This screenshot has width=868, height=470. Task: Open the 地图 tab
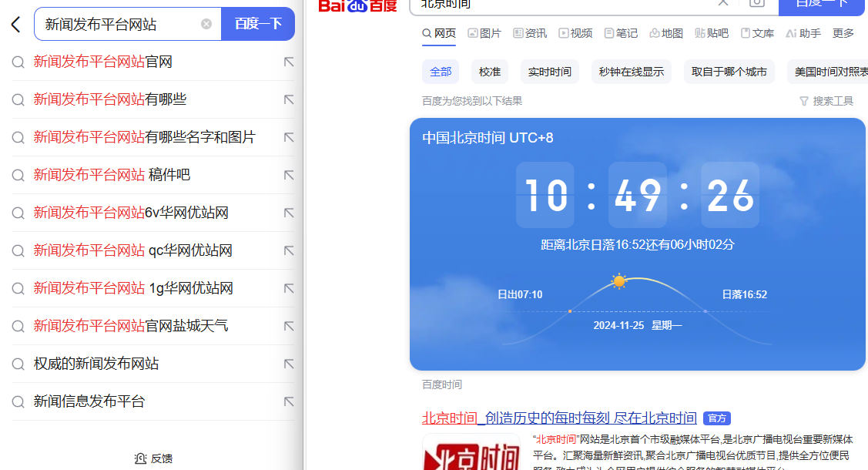tap(666, 33)
